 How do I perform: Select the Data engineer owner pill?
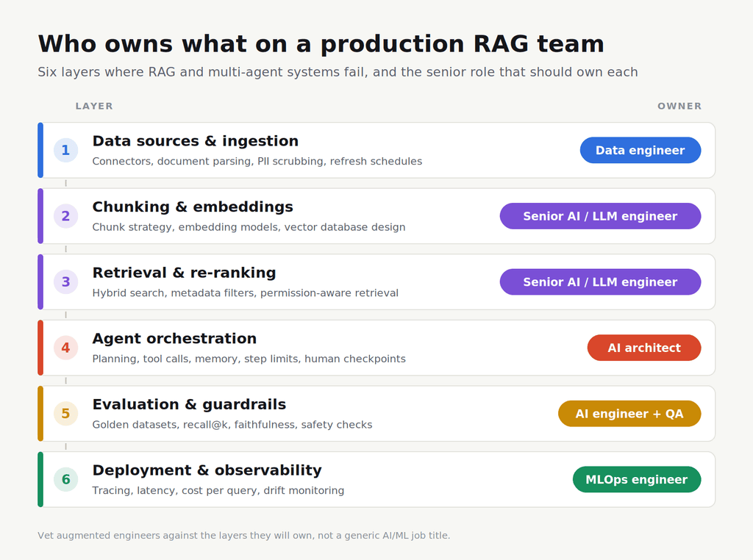pos(640,150)
